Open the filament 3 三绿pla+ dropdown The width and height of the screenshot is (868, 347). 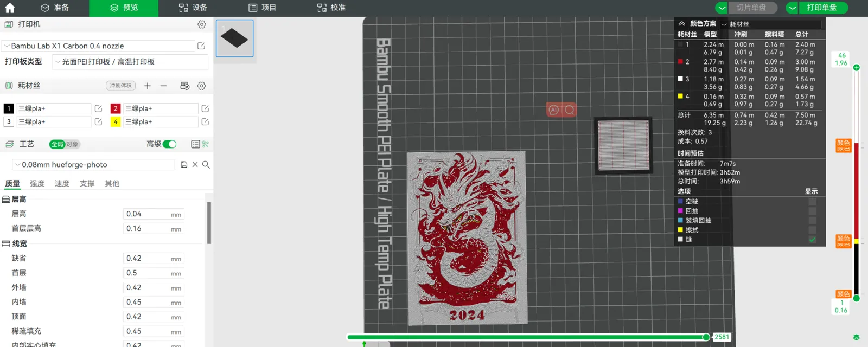coord(54,122)
